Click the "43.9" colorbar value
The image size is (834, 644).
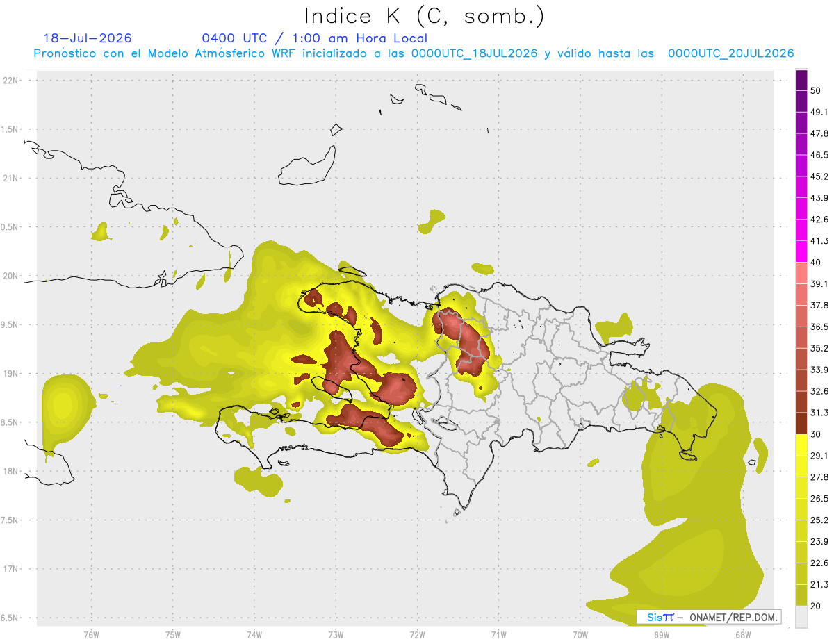pyautogui.click(x=819, y=198)
